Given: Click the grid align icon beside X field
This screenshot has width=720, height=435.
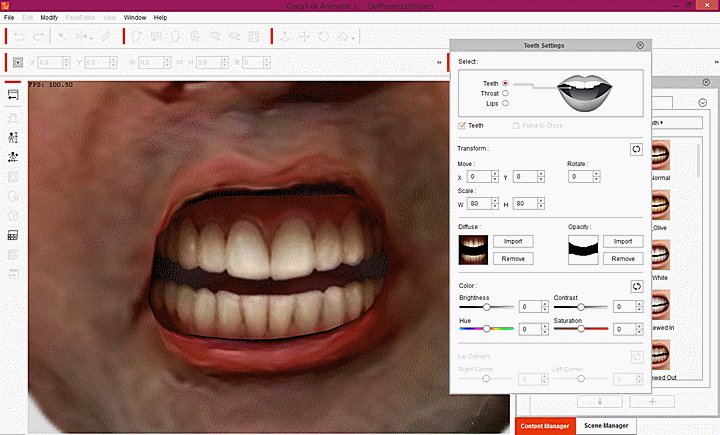Looking at the screenshot, I should coord(18,62).
